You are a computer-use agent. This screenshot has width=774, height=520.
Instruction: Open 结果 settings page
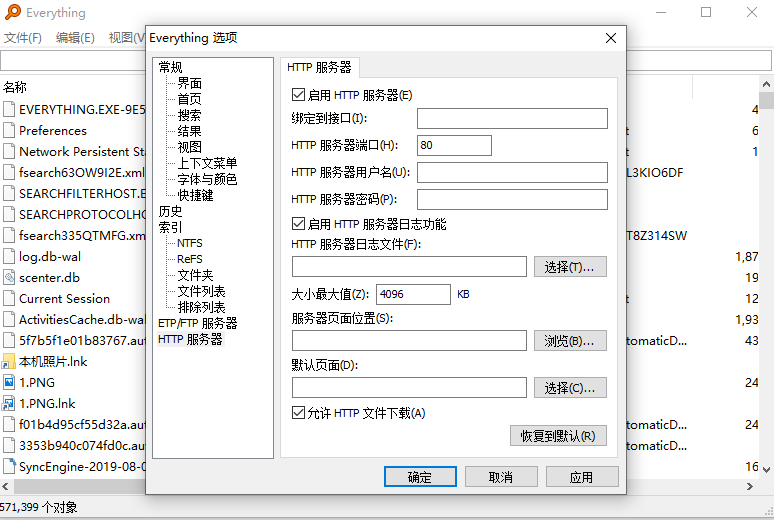(190, 131)
